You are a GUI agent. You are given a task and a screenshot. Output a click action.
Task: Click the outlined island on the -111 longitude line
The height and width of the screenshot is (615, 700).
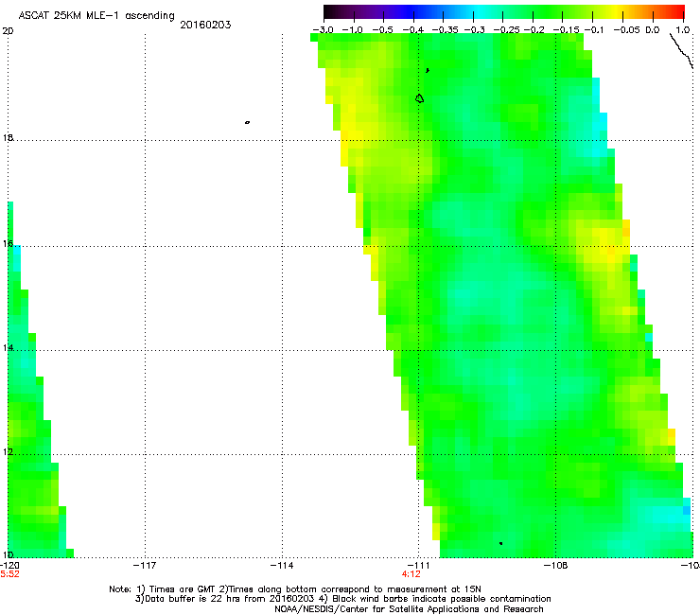(419, 98)
